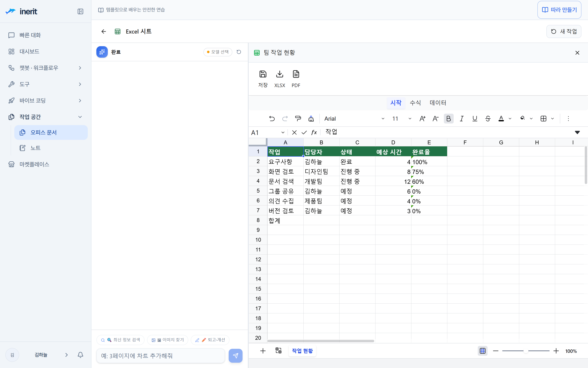Screen dimensions: 588x368
Task: Click the 최신 정보 검색 suggestion
Action: point(120,340)
